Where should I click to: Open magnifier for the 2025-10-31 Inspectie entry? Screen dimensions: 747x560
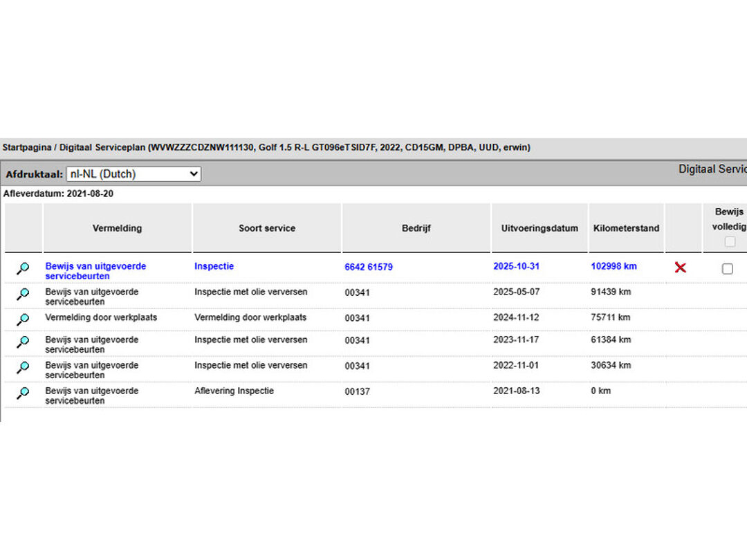[x=23, y=269]
